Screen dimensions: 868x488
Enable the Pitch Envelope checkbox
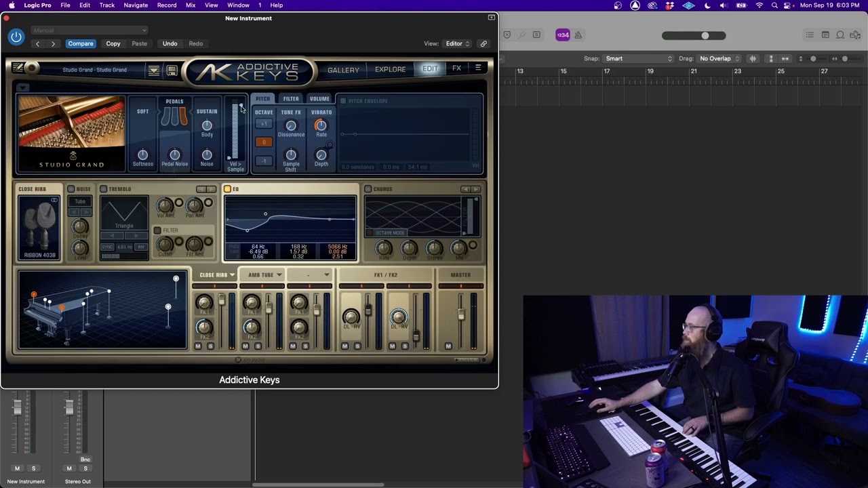[343, 101]
